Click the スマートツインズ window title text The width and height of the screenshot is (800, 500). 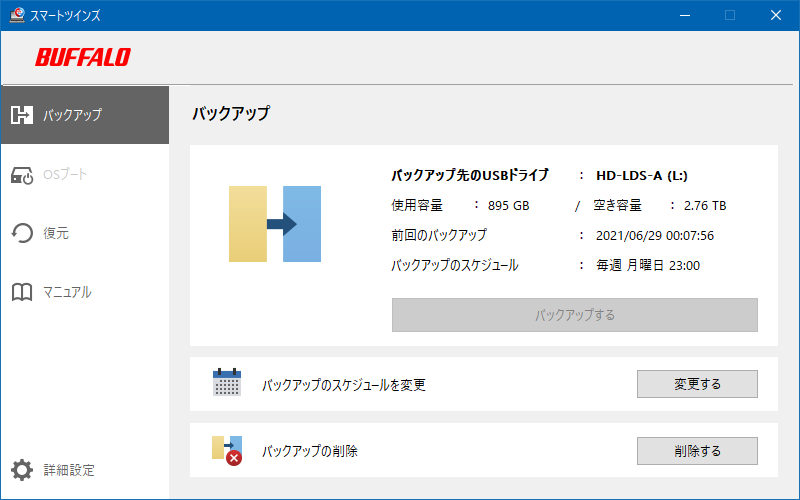tap(65, 15)
